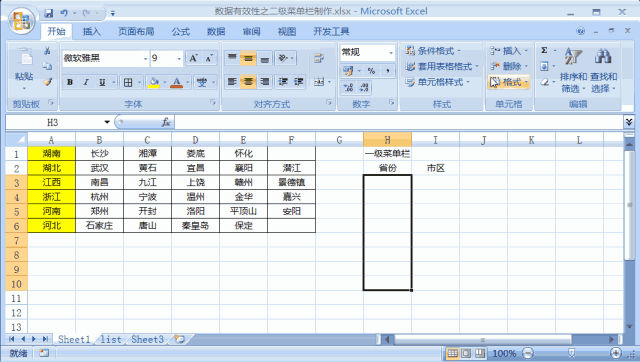Apply the comma style
640x362 pixels.
pos(387,71)
